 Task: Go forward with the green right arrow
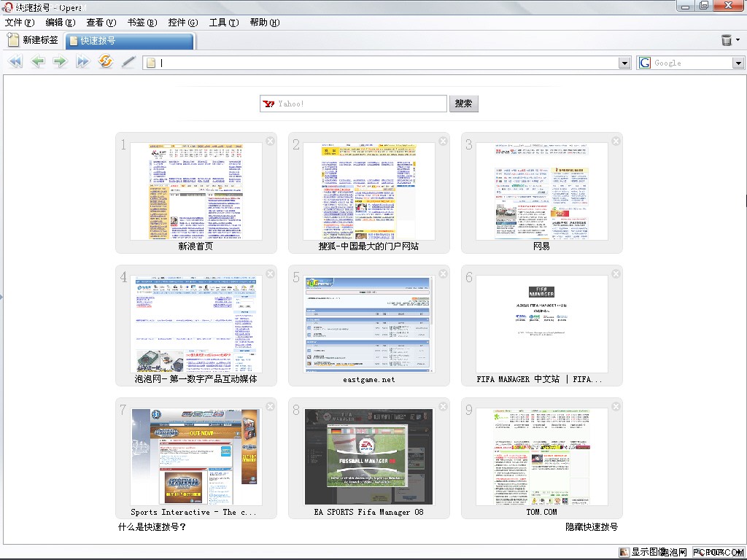(60, 61)
